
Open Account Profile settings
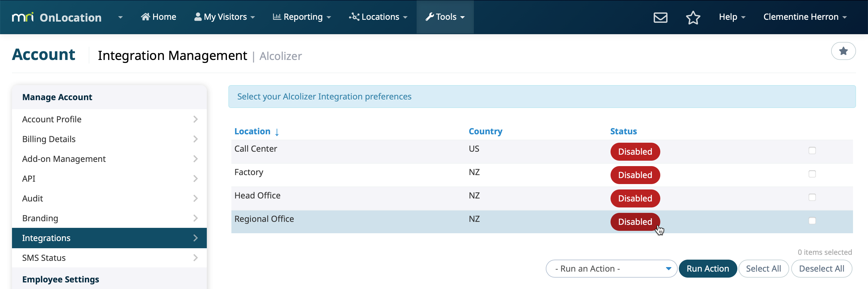click(x=109, y=119)
